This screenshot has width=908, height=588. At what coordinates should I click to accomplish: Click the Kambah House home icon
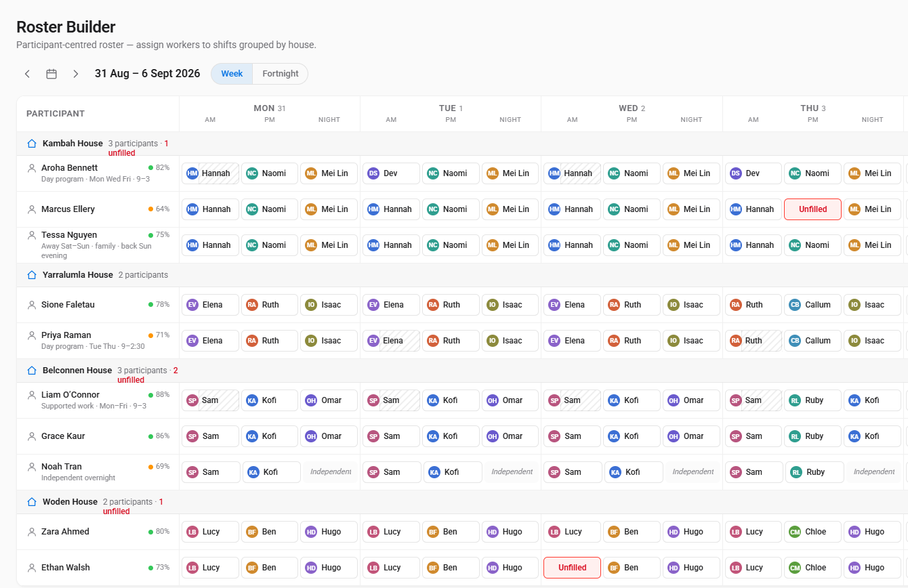pos(31,144)
